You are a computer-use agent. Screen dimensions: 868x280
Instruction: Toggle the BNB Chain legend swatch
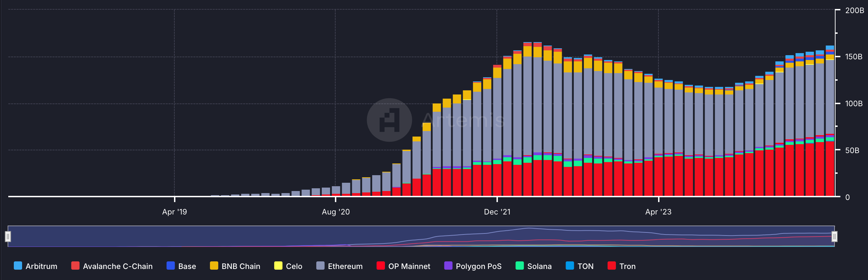[214, 266]
